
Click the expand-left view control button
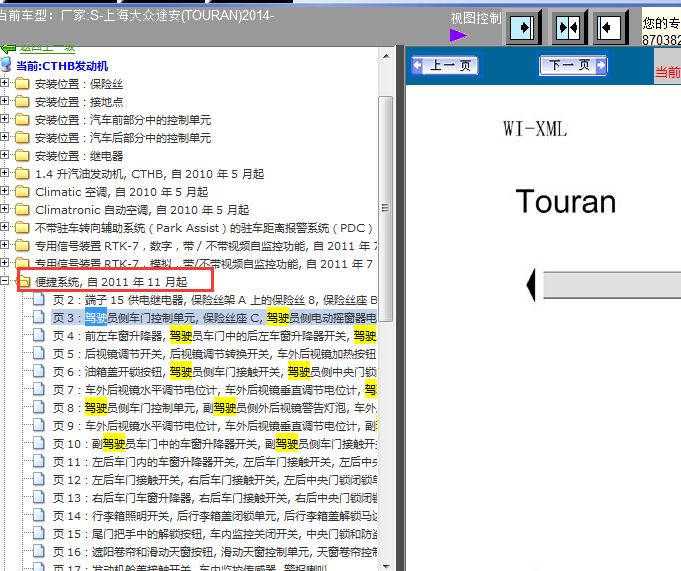click(609, 28)
